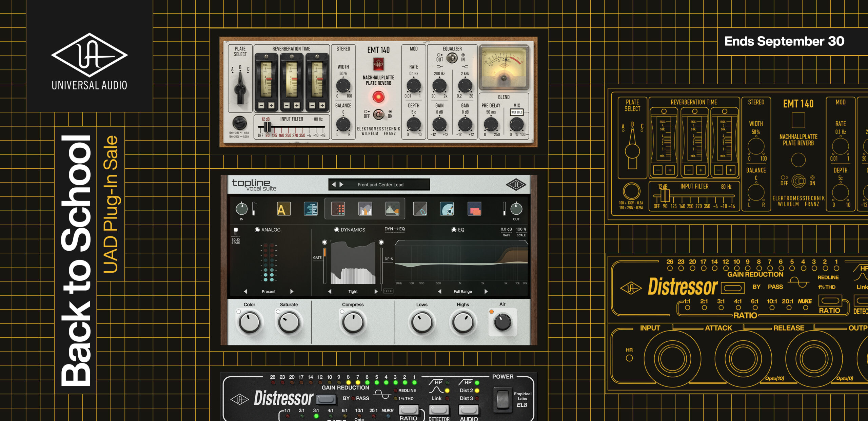
Task: Click the Compress knob in Topline
Action: (353, 323)
